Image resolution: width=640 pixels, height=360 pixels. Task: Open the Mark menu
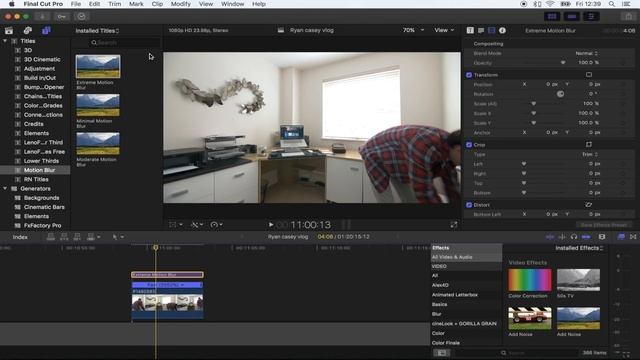(x=136, y=4)
